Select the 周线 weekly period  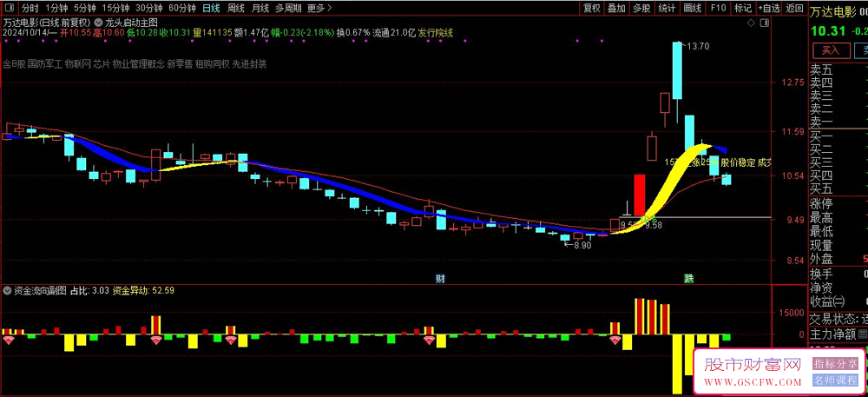236,9
